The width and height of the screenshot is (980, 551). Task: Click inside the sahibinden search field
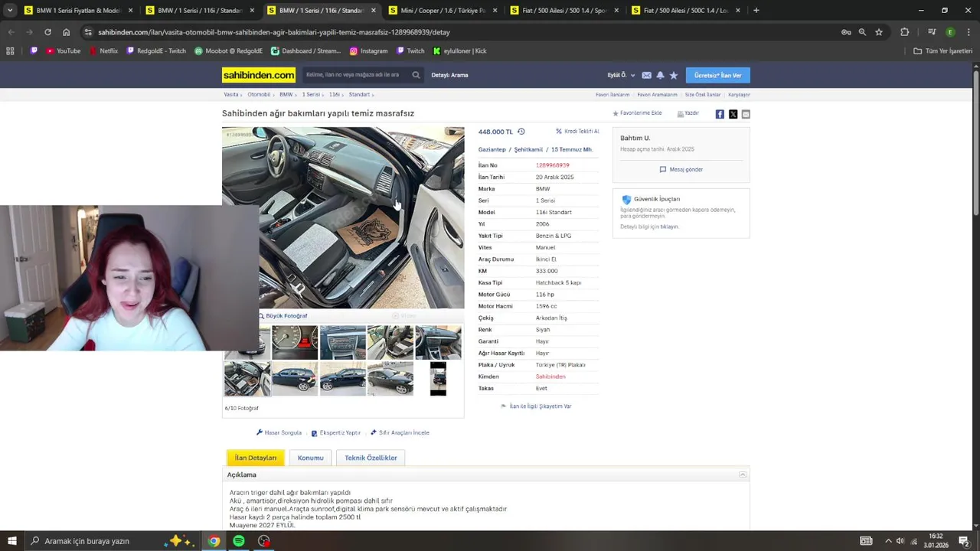[354, 75]
